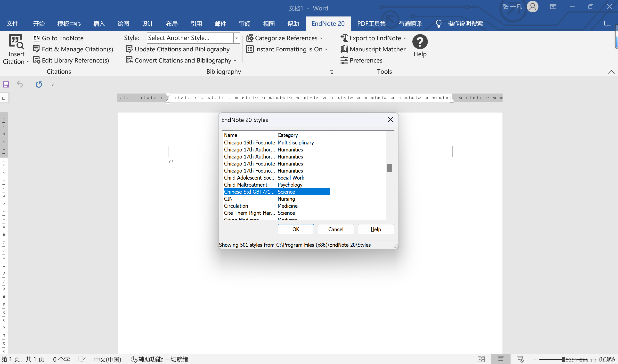Open EndNote Preferences

(x=361, y=60)
